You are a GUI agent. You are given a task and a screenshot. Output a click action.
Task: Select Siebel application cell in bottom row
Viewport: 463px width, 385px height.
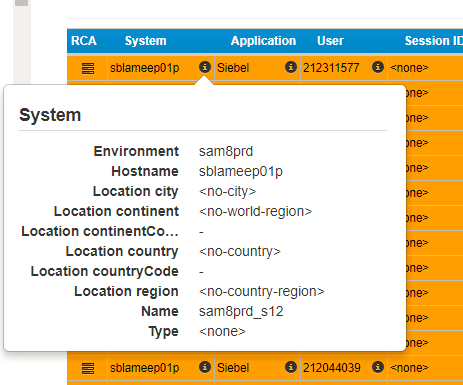(233, 368)
